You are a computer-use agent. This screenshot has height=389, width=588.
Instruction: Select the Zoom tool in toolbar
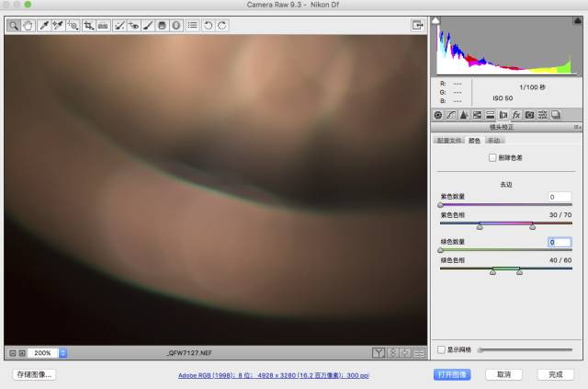[x=15, y=26]
